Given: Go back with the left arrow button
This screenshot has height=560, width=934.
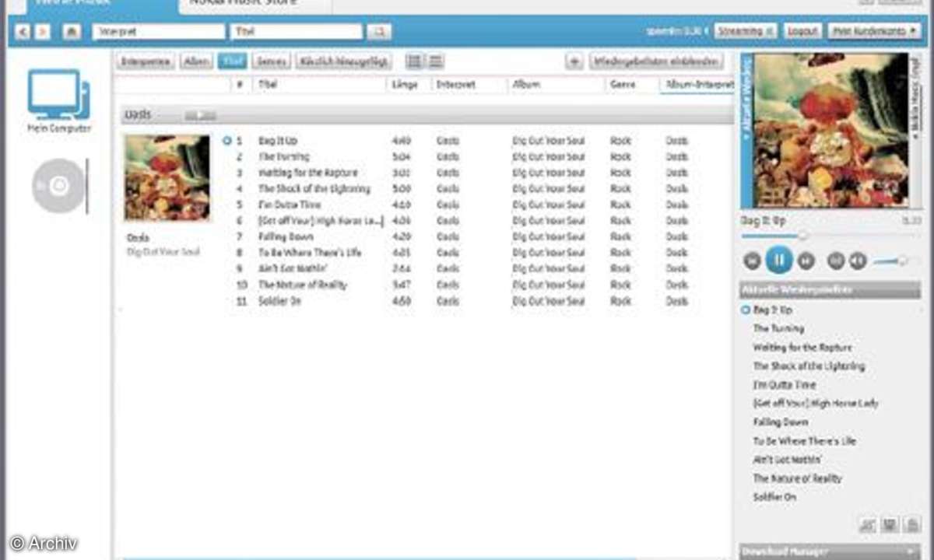Looking at the screenshot, I should (23, 32).
